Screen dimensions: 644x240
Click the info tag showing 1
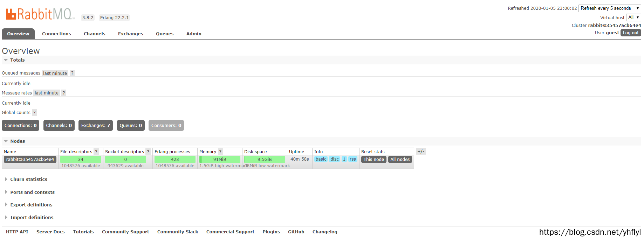pyautogui.click(x=344, y=159)
